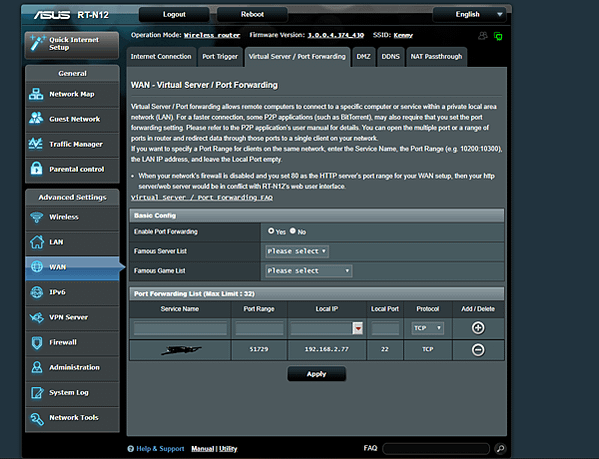Click the Service Name input field
The width and height of the screenshot is (599, 459).
point(180,328)
